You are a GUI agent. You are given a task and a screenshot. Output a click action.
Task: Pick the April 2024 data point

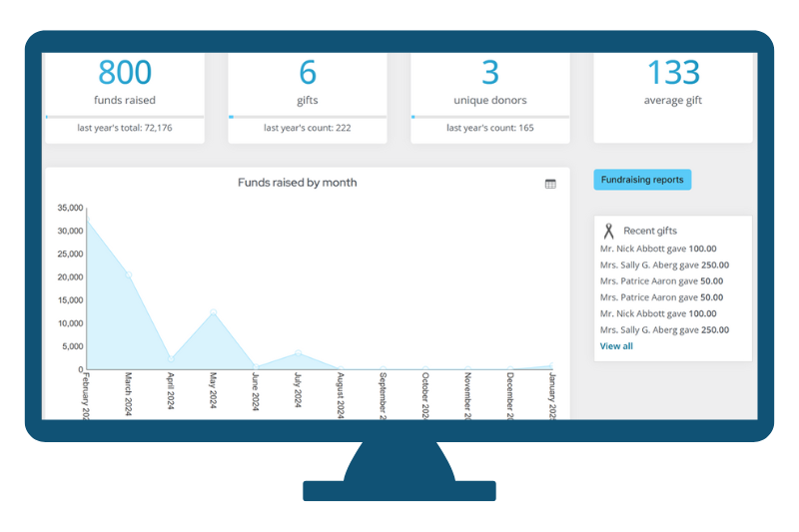(x=171, y=359)
